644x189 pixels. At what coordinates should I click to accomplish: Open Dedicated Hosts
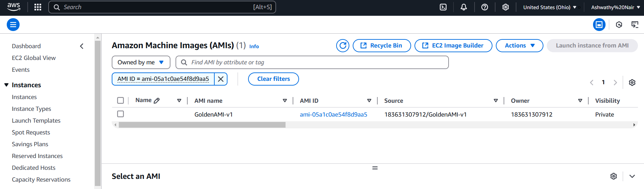[x=33, y=168]
